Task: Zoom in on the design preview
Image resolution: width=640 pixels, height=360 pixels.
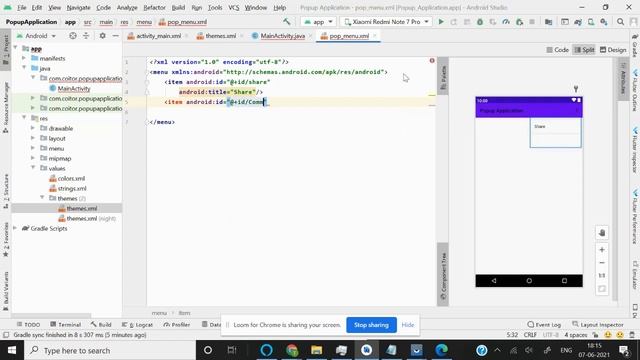Action: click(602, 249)
